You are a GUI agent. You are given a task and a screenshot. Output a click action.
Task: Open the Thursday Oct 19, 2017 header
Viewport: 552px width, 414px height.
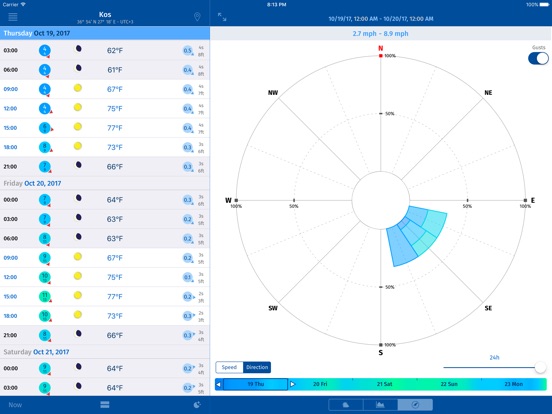[105, 33]
